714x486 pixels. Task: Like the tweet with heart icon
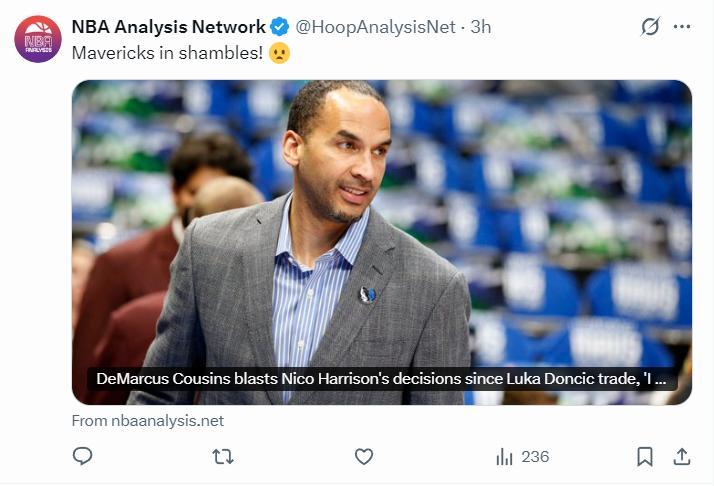[364, 456]
